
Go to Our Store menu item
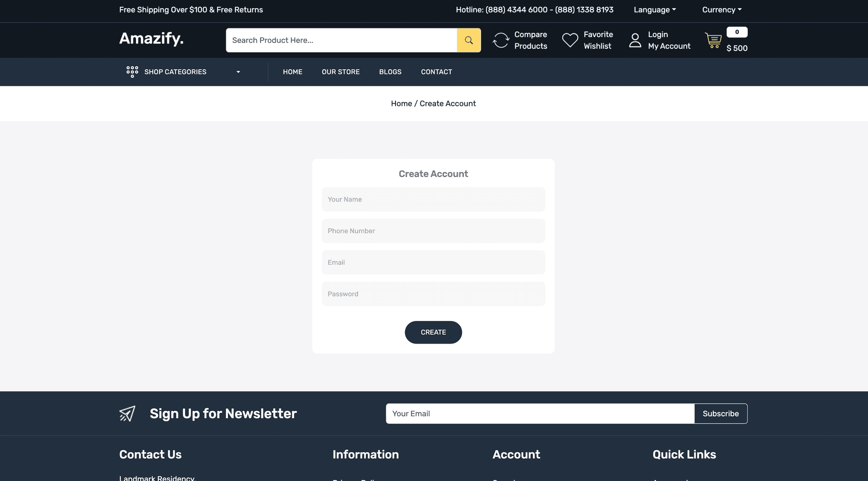[x=340, y=72]
